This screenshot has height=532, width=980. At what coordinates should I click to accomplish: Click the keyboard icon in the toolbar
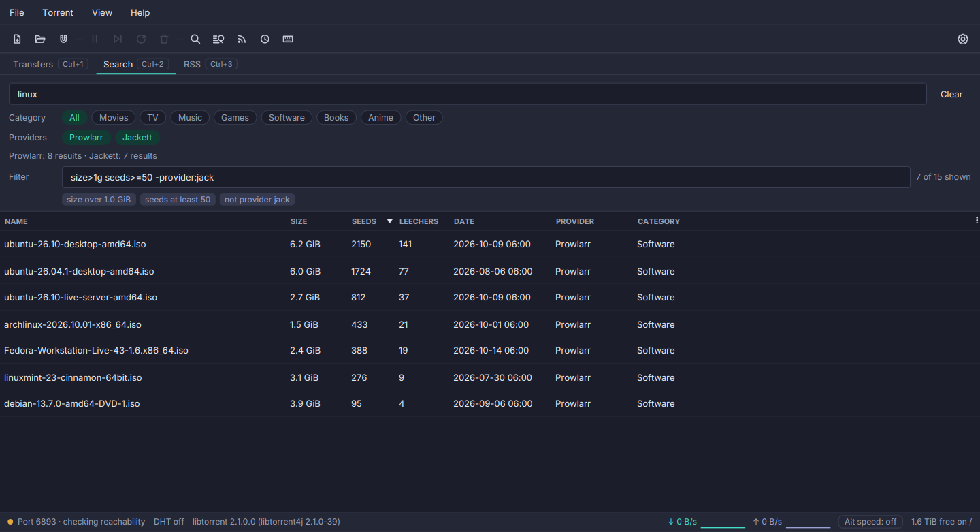pyautogui.click(x=288, y=39)
